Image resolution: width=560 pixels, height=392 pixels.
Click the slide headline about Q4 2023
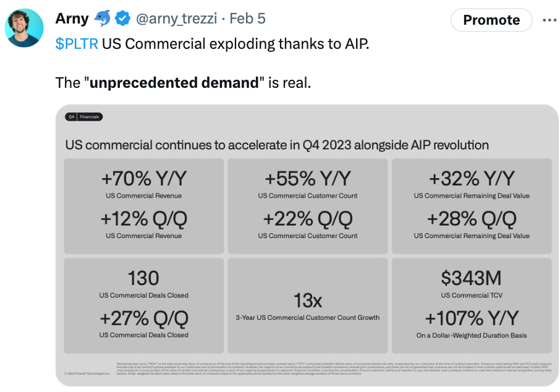point(277,145)
